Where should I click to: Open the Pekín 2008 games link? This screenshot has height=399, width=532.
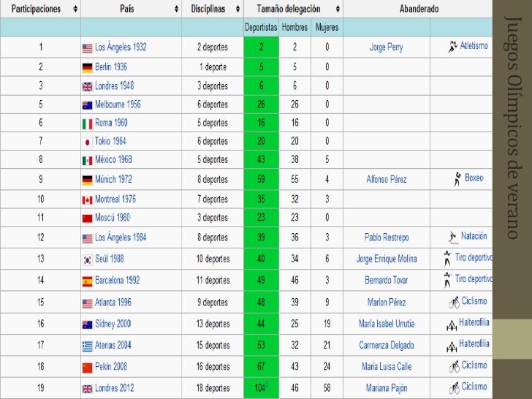[x=113, y=367]
